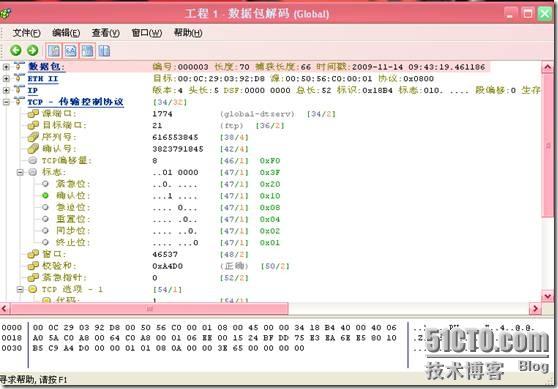Screen dimensions: 558x389
Task: Open the 窗口(W) menu
Action: 147,33
